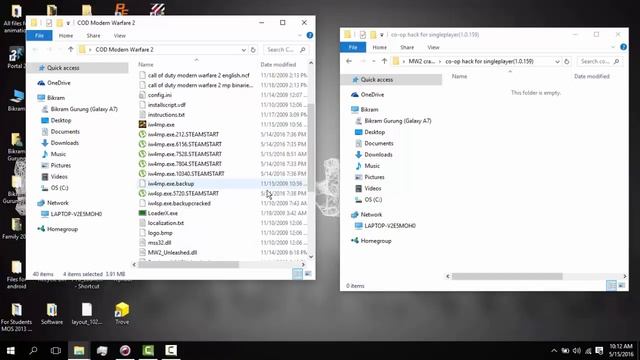The height and width of the screenshot is (360, 640).
Task: Click the refresh icon in co-op hack window
Action: [x=567, y=62]
